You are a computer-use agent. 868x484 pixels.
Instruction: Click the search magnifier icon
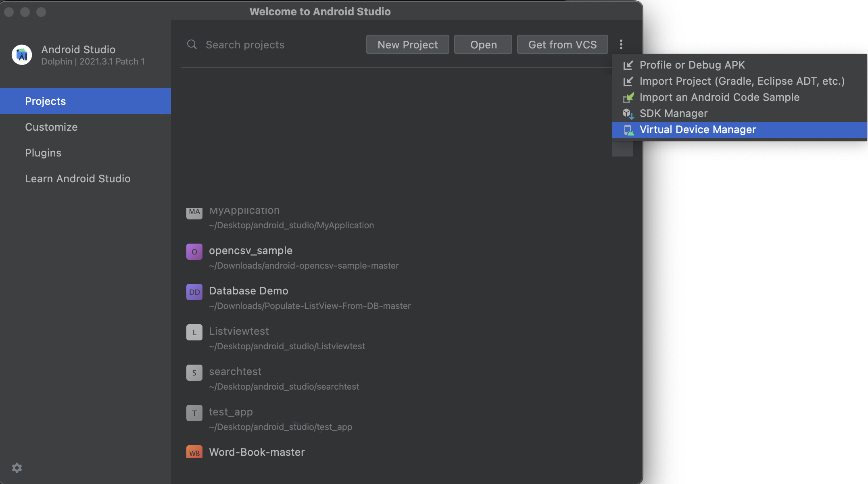[192, 44]
